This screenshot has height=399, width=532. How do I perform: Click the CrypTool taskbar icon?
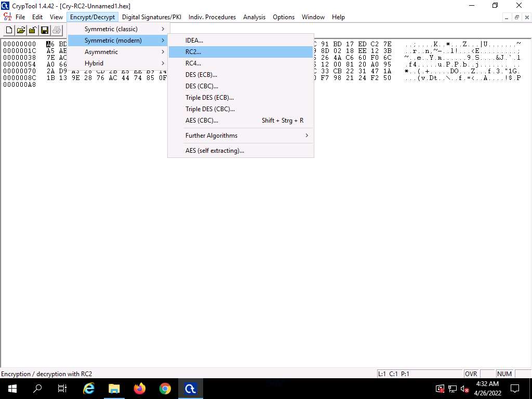point(190,388)
